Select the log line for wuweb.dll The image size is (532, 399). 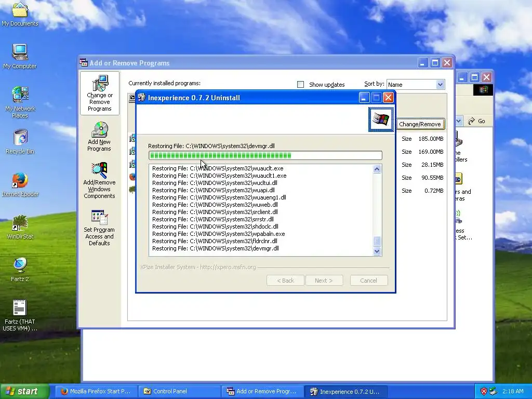[x=215, y=205]
